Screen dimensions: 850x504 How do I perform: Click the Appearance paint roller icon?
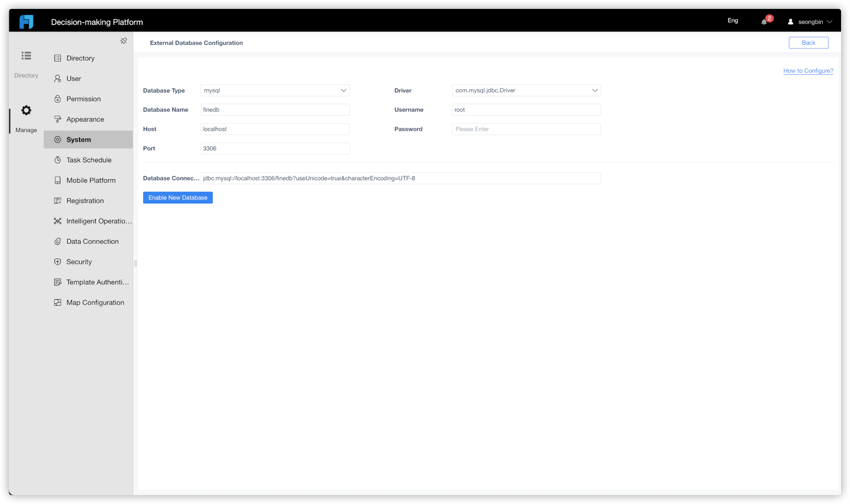pos(58,119)
